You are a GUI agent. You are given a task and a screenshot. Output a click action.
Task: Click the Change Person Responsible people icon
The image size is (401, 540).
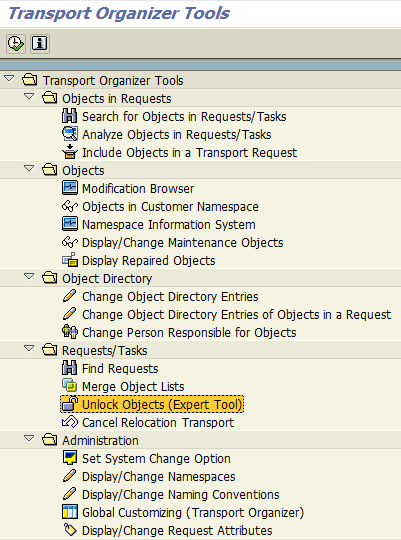(x=70, y=332)
